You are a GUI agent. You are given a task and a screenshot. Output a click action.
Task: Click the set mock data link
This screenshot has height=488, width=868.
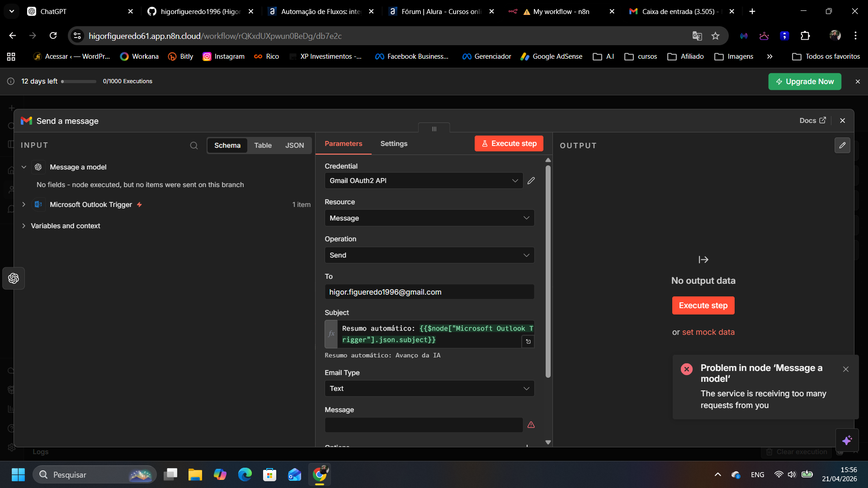pos(708,332)
